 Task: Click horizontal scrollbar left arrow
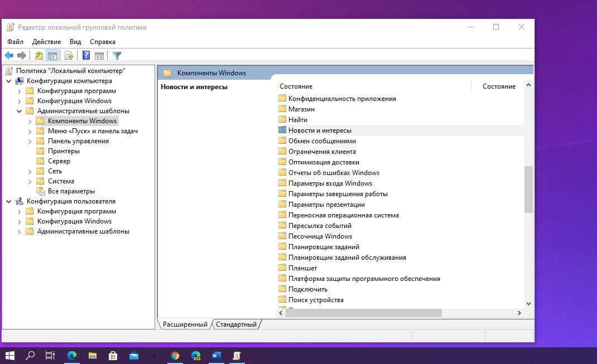pos(281,313)
